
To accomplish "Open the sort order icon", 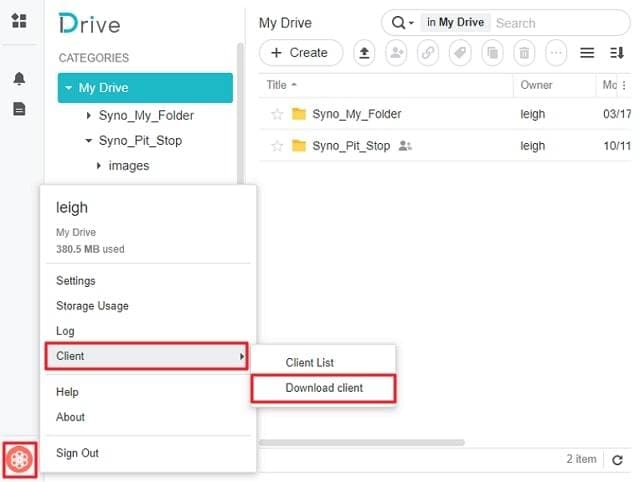I will tap(617, 53).
